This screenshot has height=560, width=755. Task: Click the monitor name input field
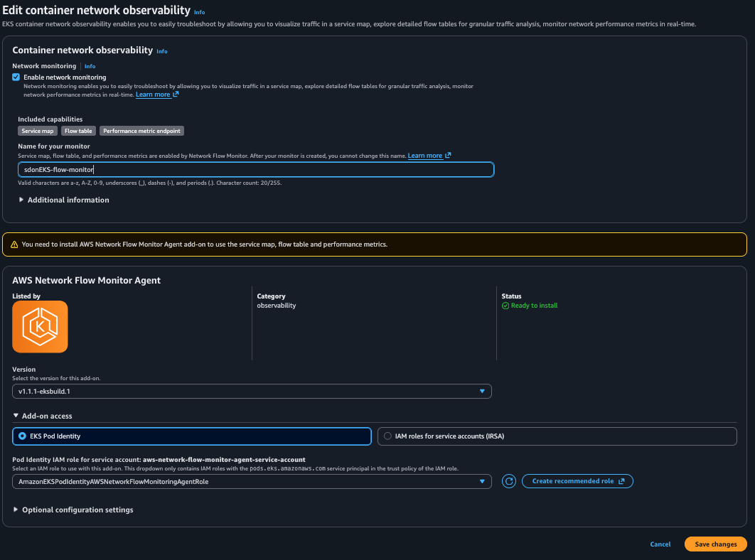pos(256,170)
